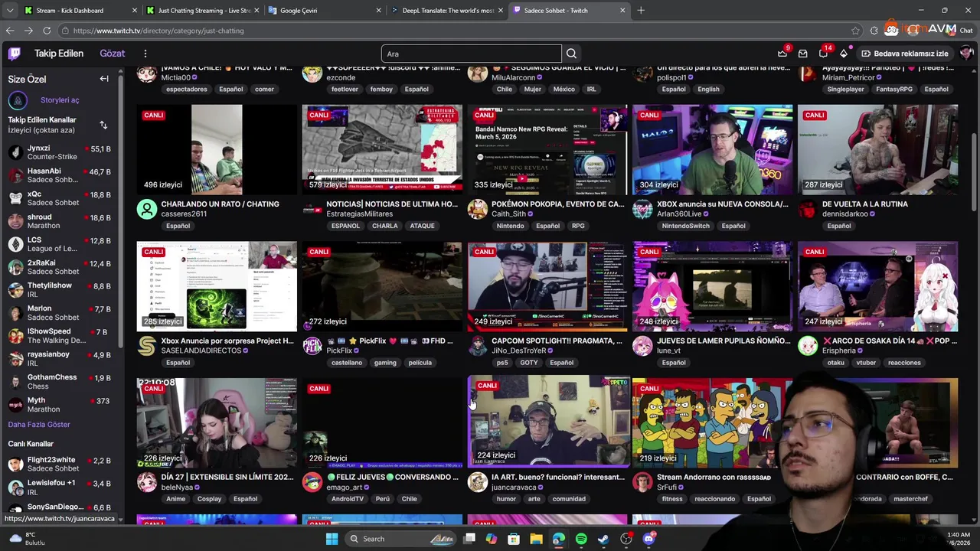Open XBOX anuncia su NUEVA CONSOLA title
This screenshot has width=980, height=551.
tap(723, 204)
